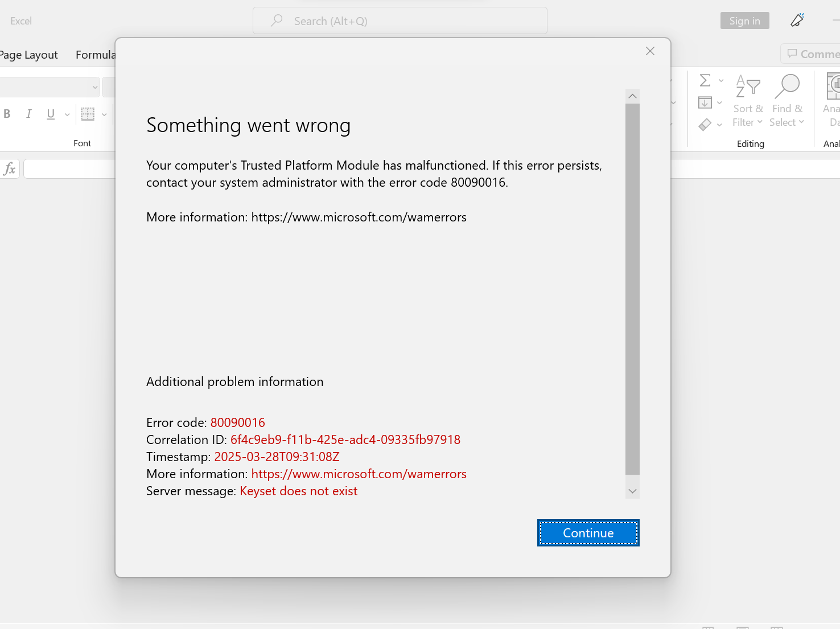840x629 pixels.
Task: Click the Find & Select magnifier icon
Action: tap(787, 87)
